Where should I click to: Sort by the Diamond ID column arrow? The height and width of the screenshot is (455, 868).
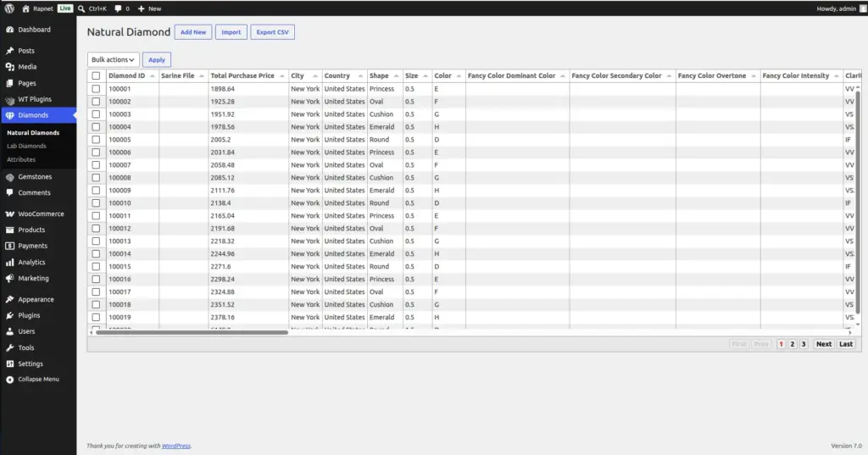tap(153, 76)
